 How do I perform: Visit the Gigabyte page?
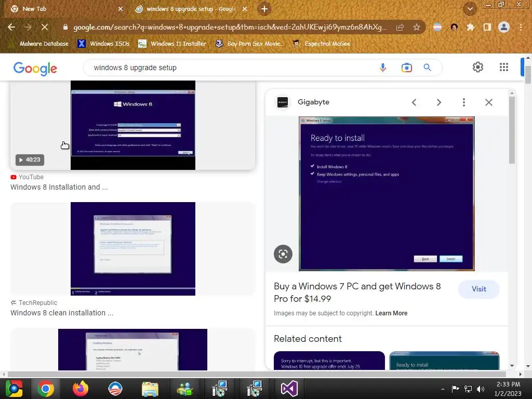478,289
